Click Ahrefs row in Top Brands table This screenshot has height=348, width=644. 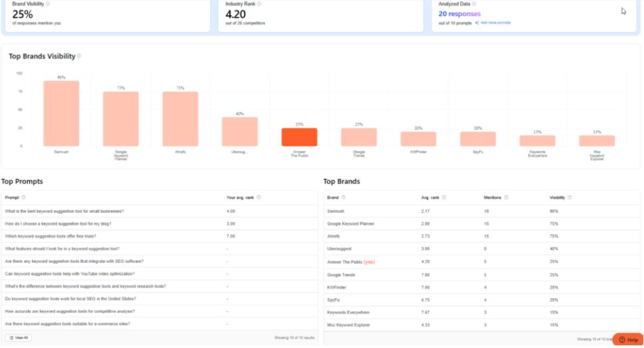pyautogui.click(x=482, y=236)
